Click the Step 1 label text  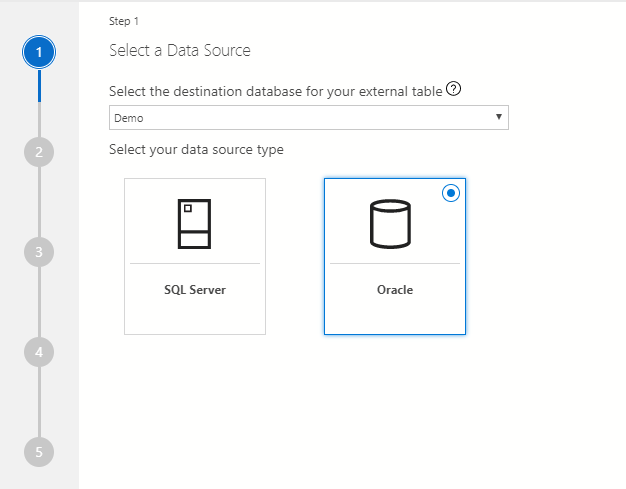pos(124,21)
